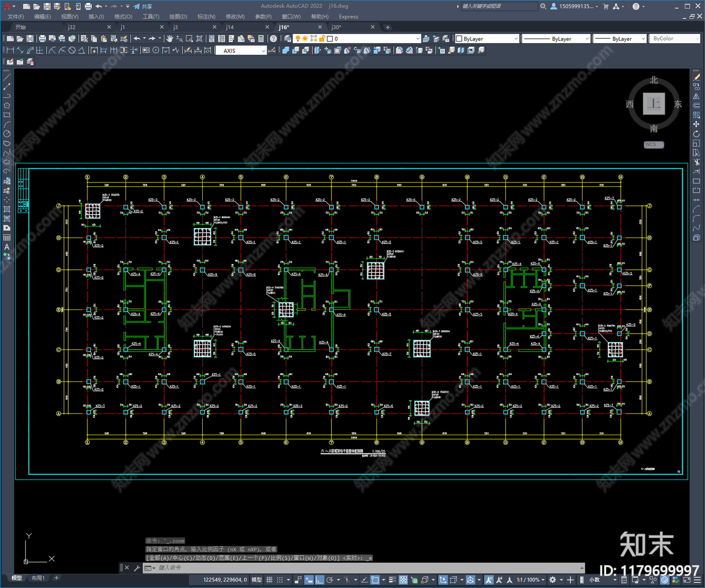Click the 上 top face of ViewCube
The height and width of the screenshot is (588, 705).
click(653, 104)
